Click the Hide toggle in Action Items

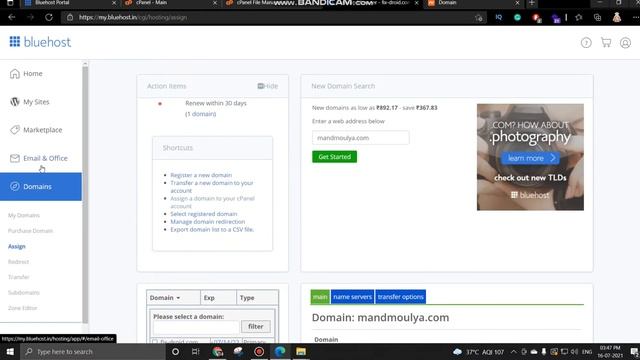pyautogui.click(x=268, y=86)
